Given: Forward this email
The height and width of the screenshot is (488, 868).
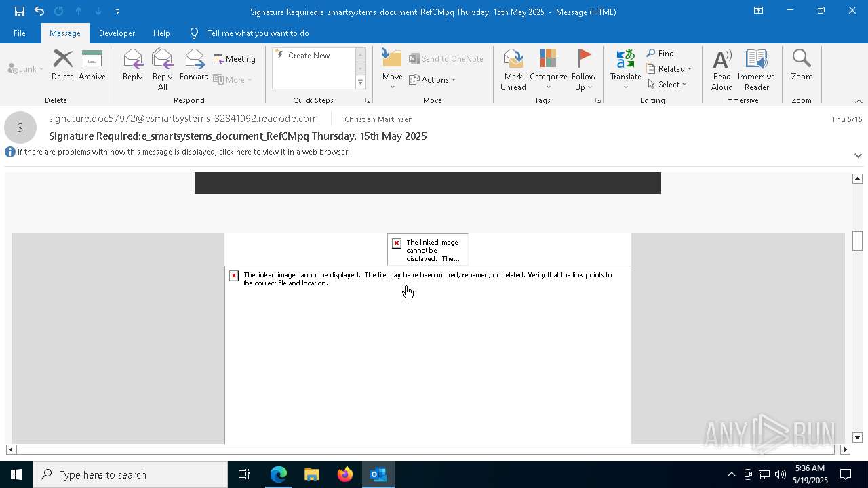Looking at the screenshot, I should coord(194,65).
